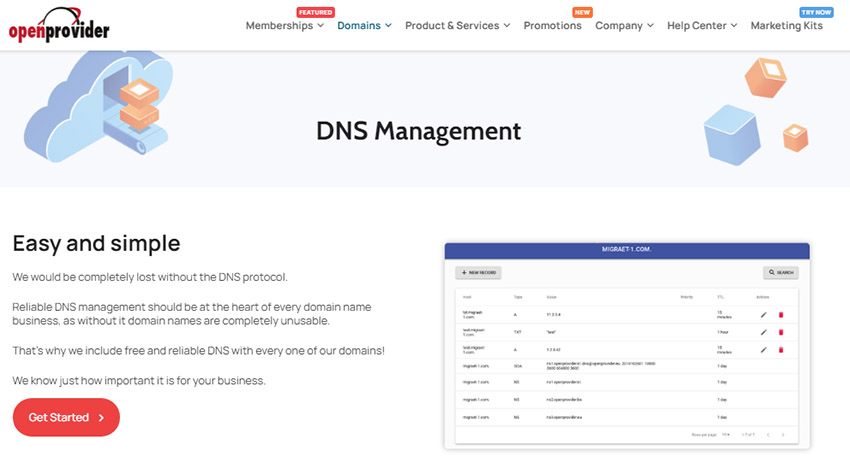This screenshot has width=850, height=464.
Task: Delete the TXT record trash icon
Action: point(781,332)
